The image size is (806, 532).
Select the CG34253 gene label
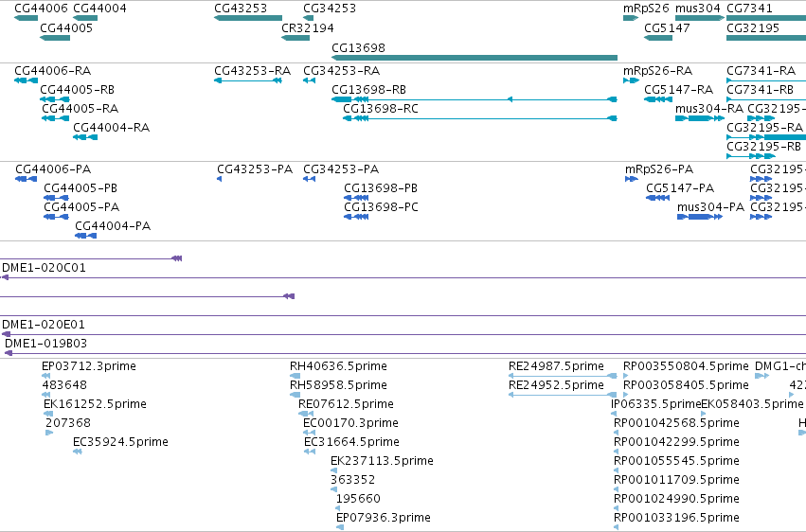[x=330, y=9]
